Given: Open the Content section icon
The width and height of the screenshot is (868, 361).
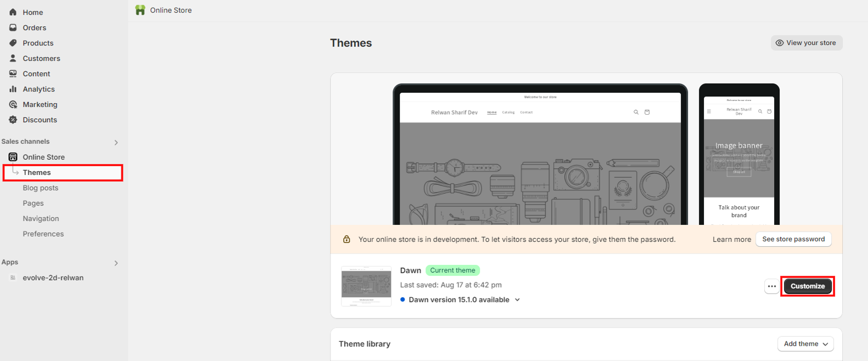Looking at the screenshot, I should 13,74.
